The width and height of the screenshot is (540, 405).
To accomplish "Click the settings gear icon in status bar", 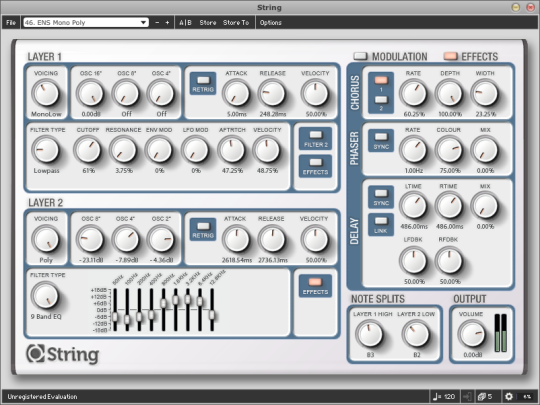I will 509,396.
